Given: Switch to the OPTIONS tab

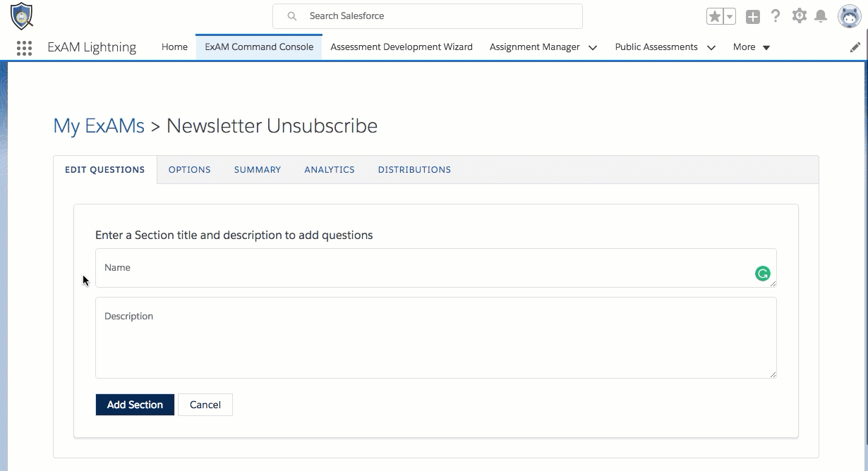Looking at the screenshot, I should click(190, 170).
